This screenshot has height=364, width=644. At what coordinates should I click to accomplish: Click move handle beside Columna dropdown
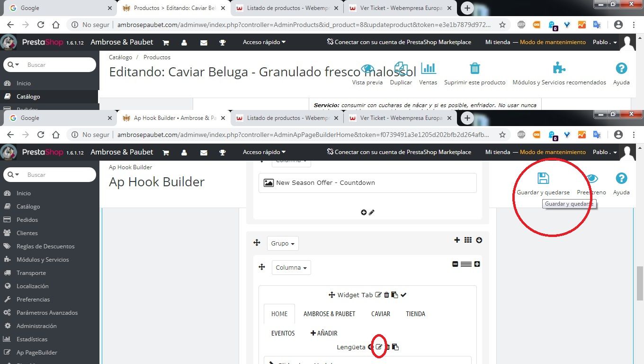pyautogui.click(x=261, y=267)
